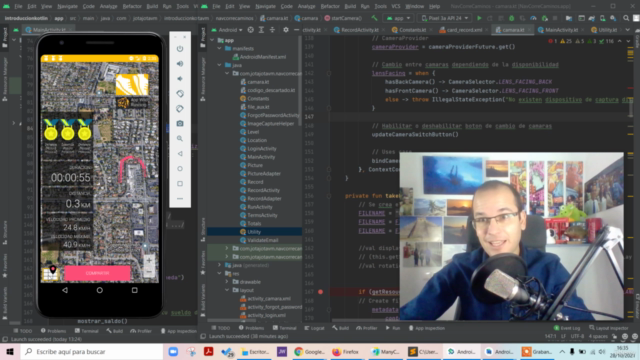
Task: Open the Terminal tool window in right IDE
Action: 284,328
